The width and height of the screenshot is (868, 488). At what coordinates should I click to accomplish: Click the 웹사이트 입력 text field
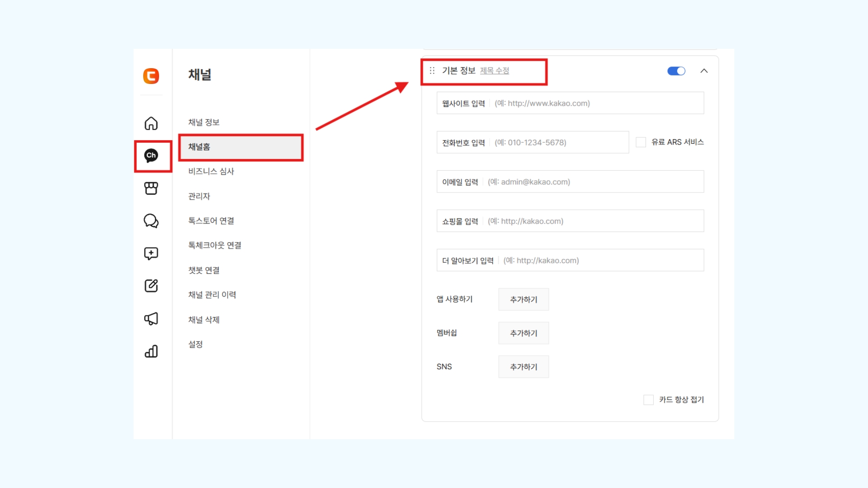pyautogui.click(x=597, y=103)
